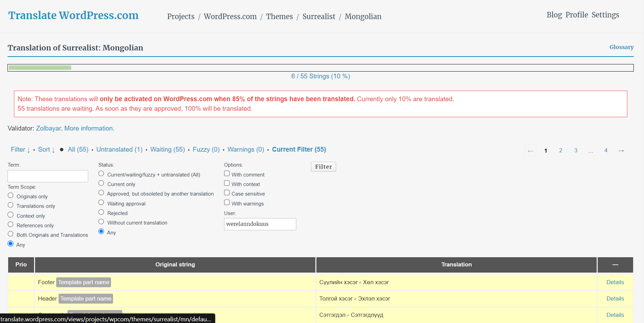Go to Surrealist breadcrumb

click(319, 16)
